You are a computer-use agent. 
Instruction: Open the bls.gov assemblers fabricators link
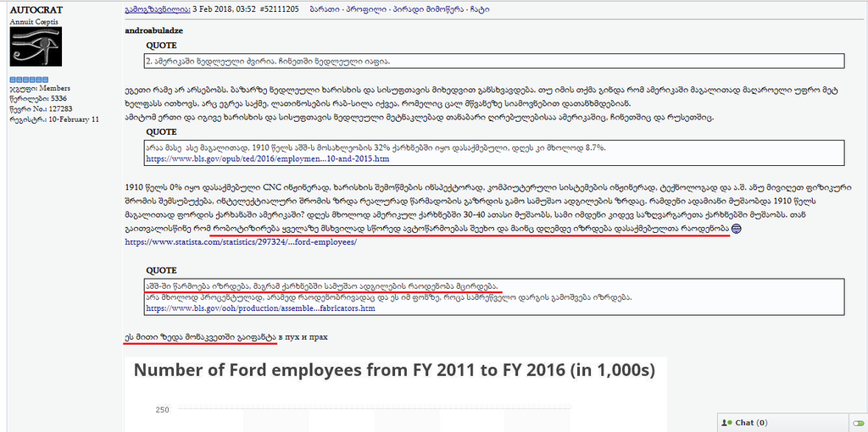tap(260, 308)
